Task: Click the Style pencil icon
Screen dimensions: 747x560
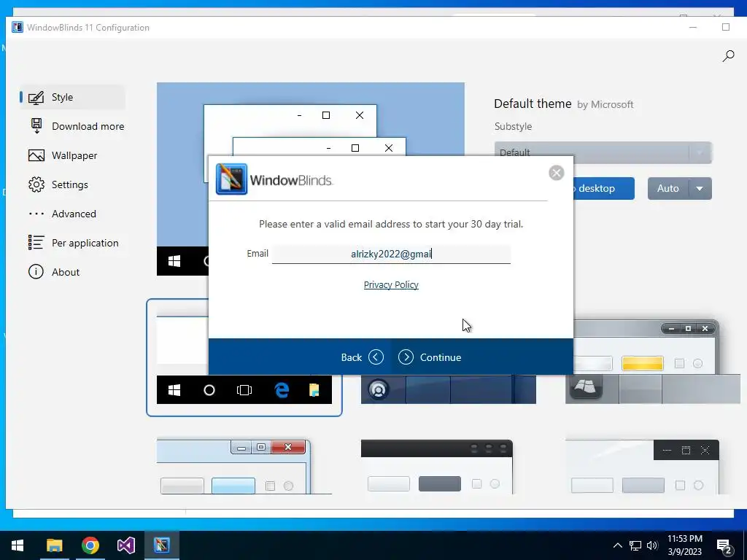Action: (36, 97)
